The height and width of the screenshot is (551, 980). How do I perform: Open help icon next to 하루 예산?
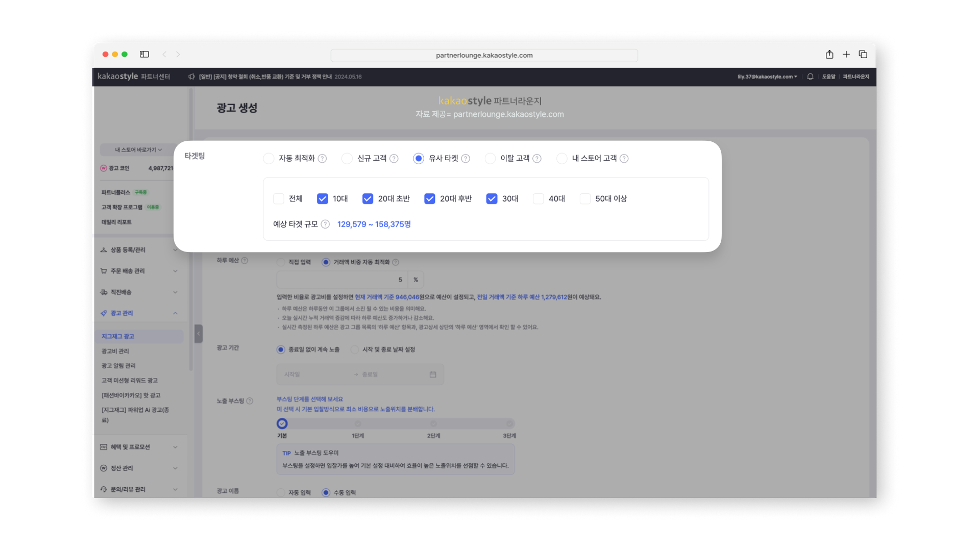pos(244,261)
